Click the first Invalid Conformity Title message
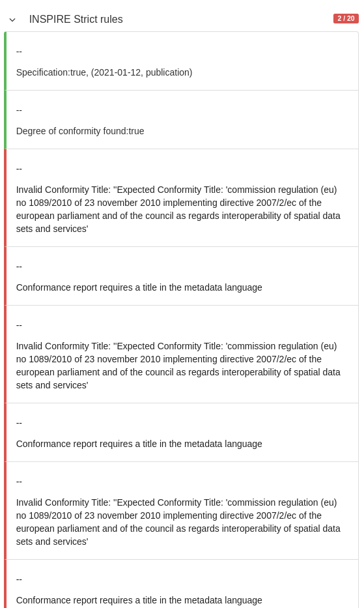Screen dimensions: 364x608 pyautogui.click(x=178, y=209)
